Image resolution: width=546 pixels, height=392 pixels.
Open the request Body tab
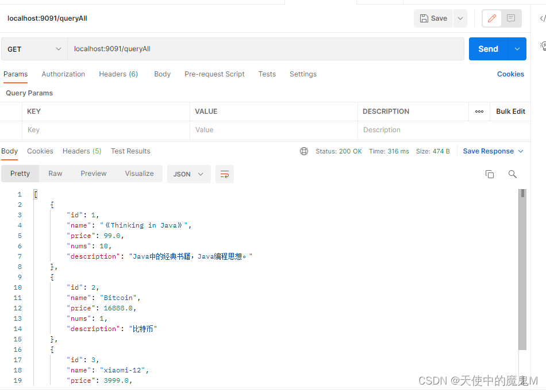(162, 74)
